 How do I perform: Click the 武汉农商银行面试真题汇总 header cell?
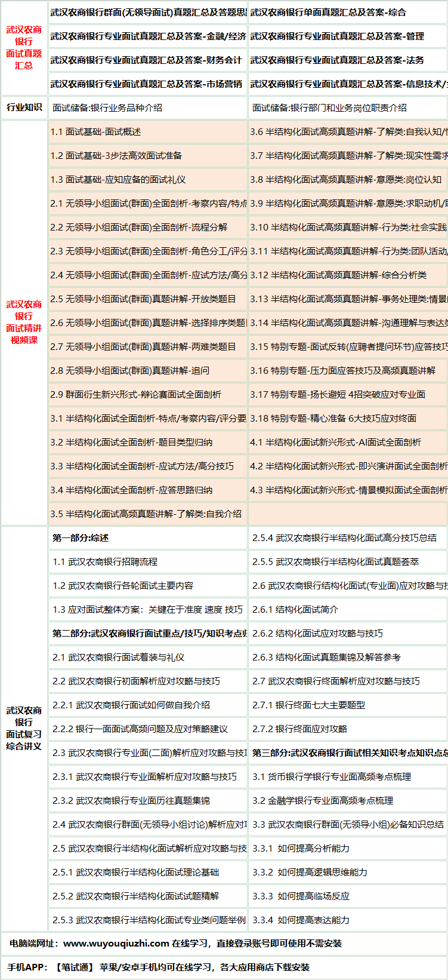pyautogui.click(x=24, y=47)
